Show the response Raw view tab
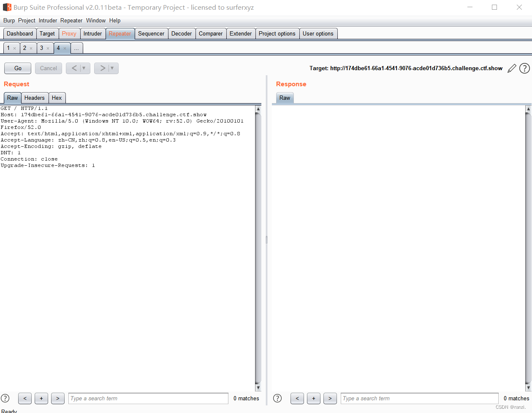Screen dimensions: 532x413 pos(285,98)
